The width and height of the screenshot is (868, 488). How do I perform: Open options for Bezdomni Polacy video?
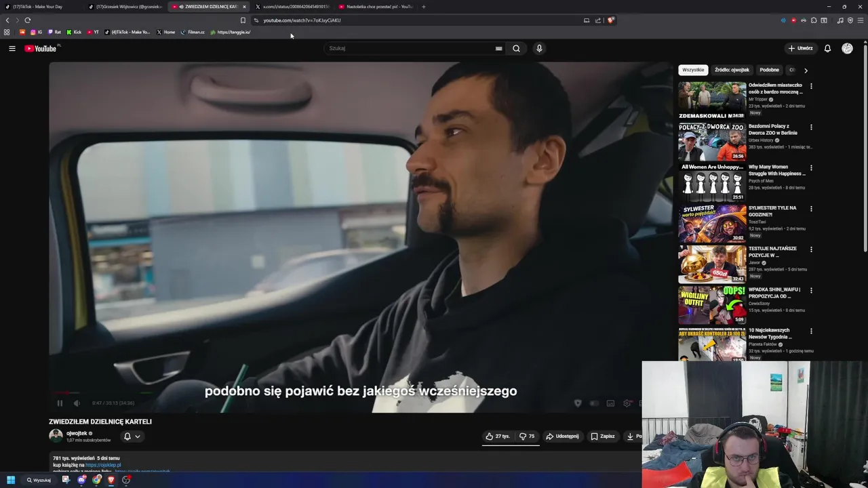[811, 127]
